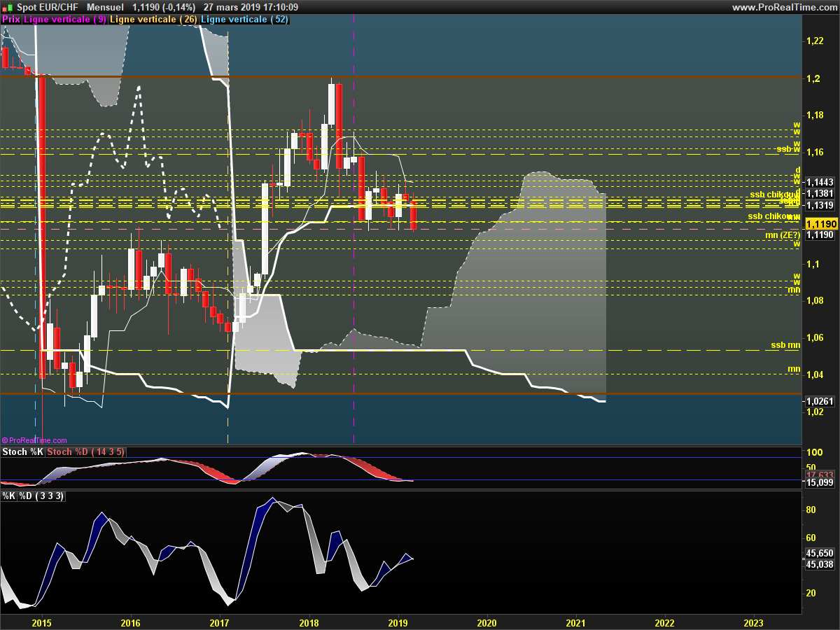Viewport: 840px width, 630px height.
Task: Click the 2020 label on the time axis
Action: click(486, 622)
